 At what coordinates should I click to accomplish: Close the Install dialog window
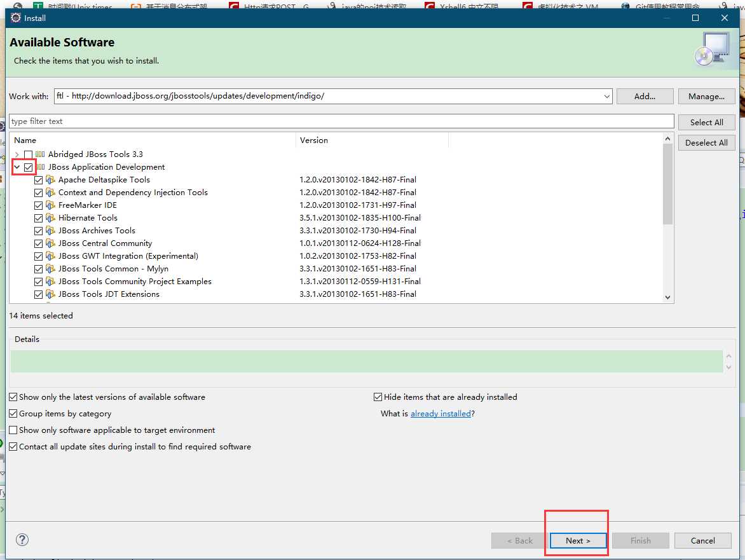point(725,18)
